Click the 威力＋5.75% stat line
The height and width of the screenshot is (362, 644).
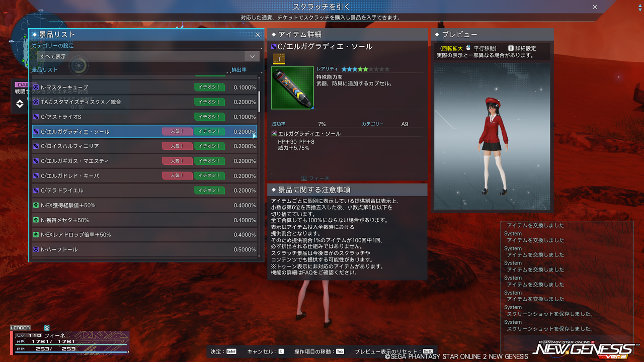coord(294,148)
